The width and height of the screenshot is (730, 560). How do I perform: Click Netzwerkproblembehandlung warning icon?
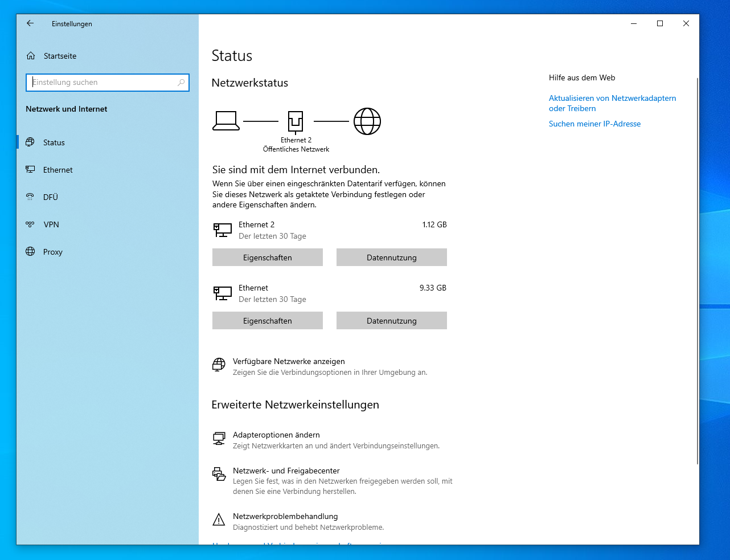[219, 520]
